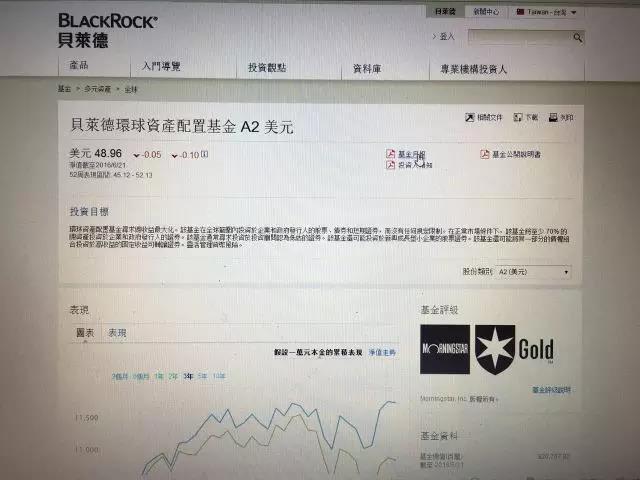Click the 下載 download icon
This screenshot has width=640, height=480.
(x=518, y=118)
